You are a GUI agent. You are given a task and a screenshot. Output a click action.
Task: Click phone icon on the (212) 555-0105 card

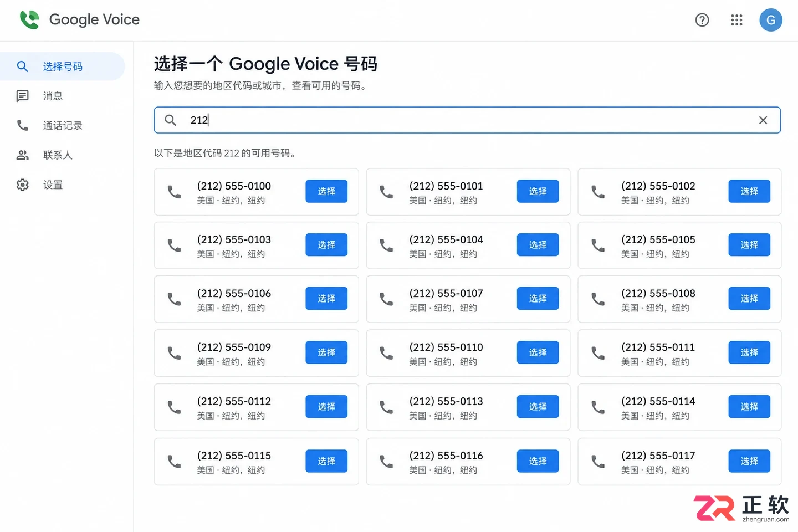[x=598, y=245]
